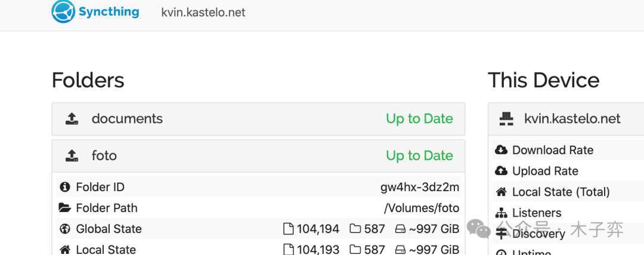Click the device icon next to kvin.kastelo.net panel
The width and height of the screenshot is (644, 255).
[x=506, y=119]
